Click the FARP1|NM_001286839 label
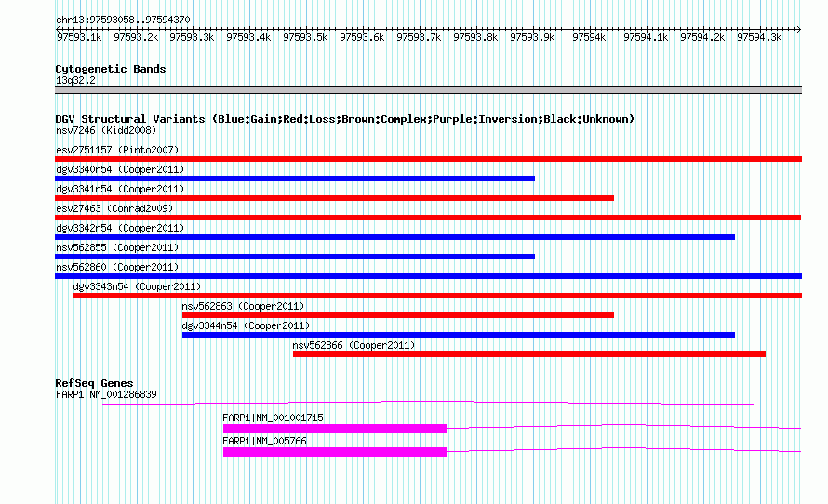 point(106,394)
